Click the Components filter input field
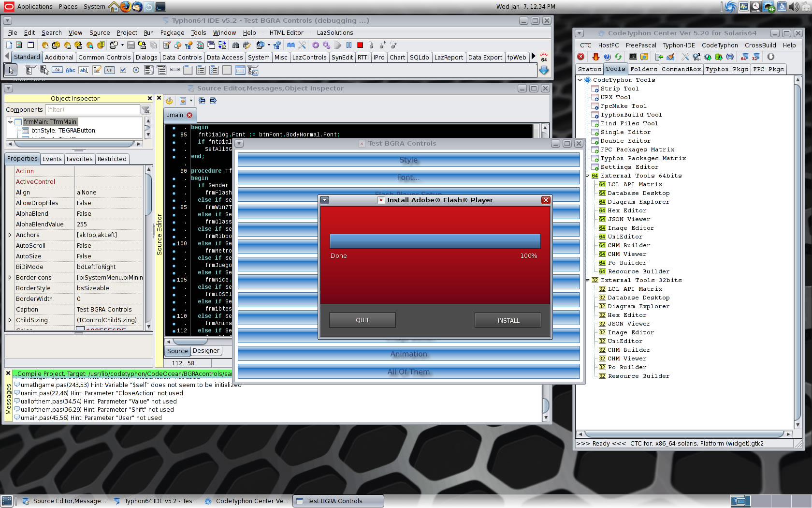The height and width of the screenshot is (508, 812). coord(92,110)
